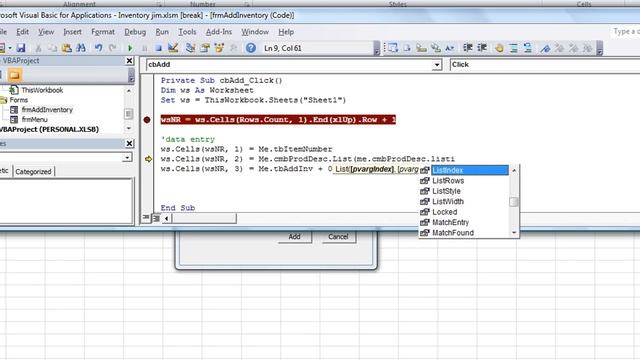Select frmMenu in the project tree

tap(35, 120)
